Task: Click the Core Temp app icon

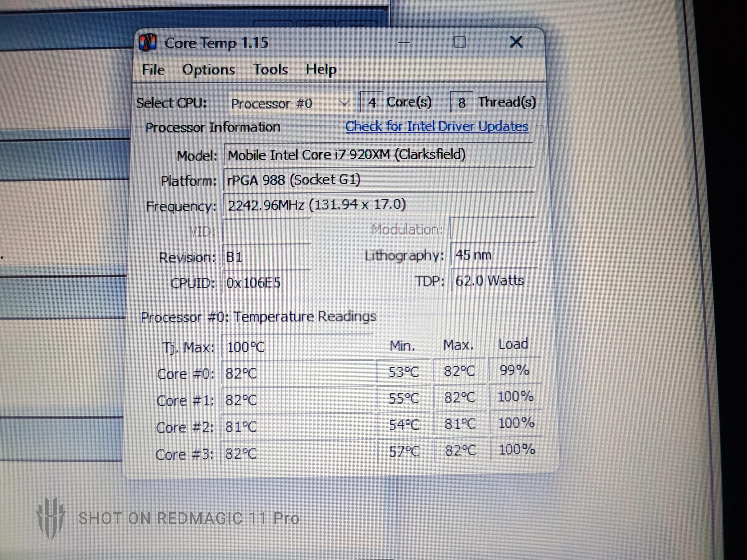Action: tap(148, 43)
